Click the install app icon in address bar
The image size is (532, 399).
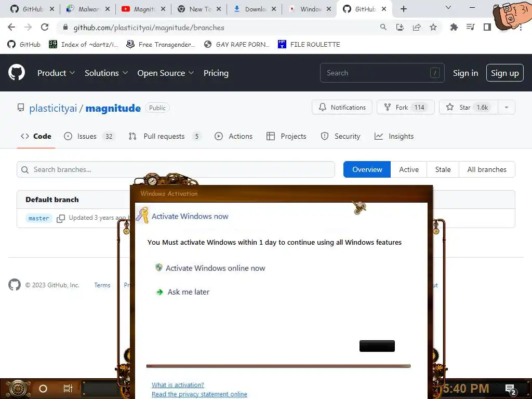click(400, 28)
